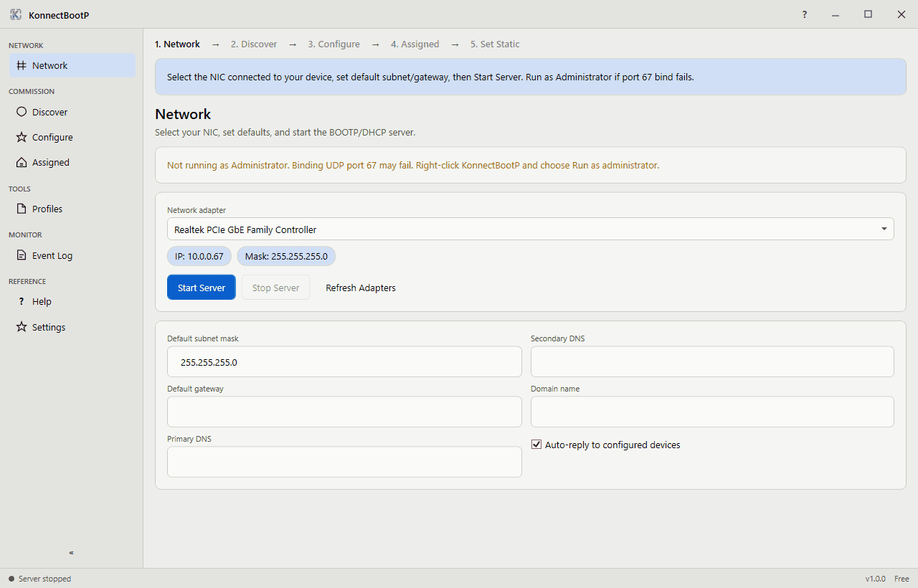Open Profiles page from sidebar label
Image resolution: width=918 pixels, height=588 pixels.
click(47, 209)
